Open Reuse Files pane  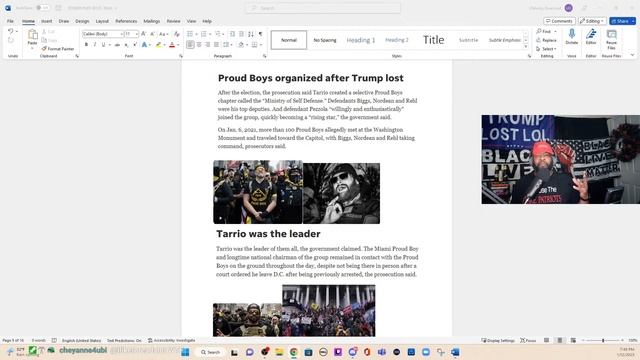[611, 39]
